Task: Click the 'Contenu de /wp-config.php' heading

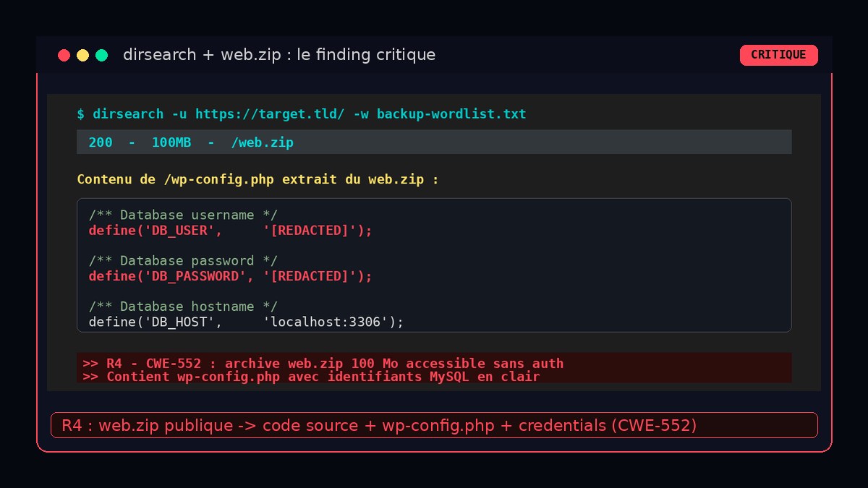Action: point(258,179)
